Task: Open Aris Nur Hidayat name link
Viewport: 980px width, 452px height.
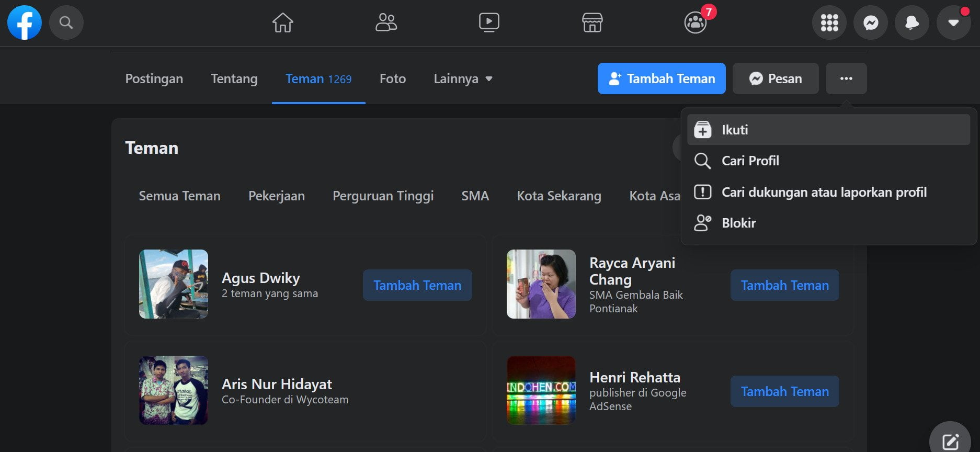Action: tap(277, 384)
